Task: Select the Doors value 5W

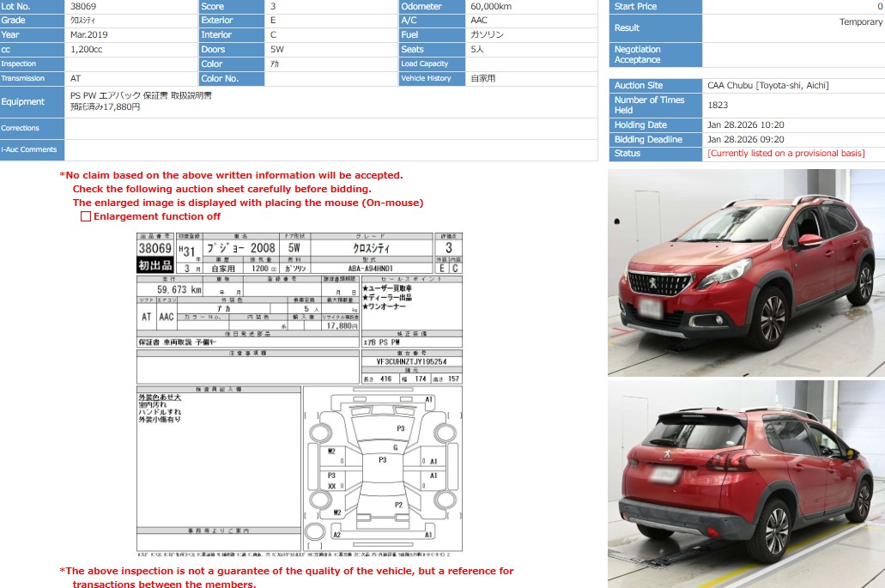Action: [x=277, y=49]
